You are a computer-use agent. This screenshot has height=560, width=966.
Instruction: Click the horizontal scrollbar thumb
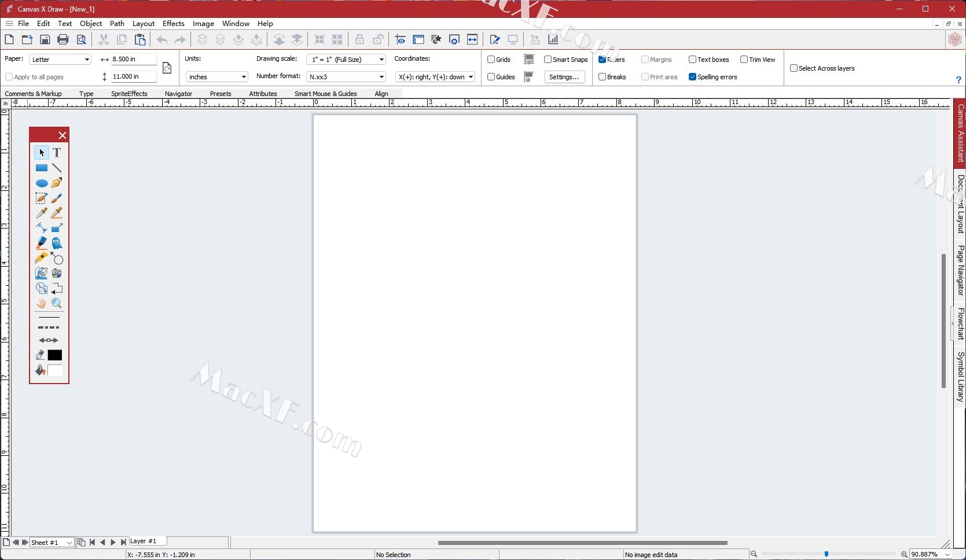582,543
